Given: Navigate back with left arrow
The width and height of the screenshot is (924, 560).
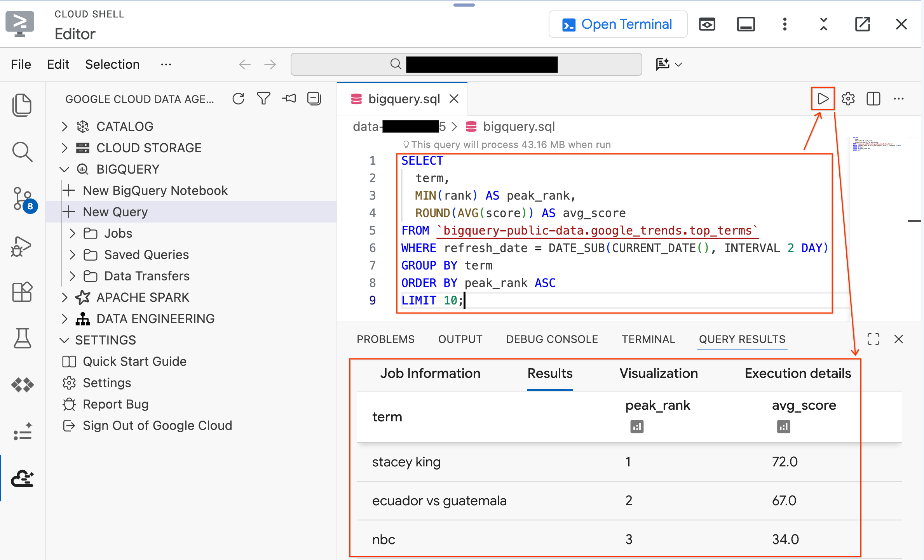Looking at the screenshot, I should point(244,64).
